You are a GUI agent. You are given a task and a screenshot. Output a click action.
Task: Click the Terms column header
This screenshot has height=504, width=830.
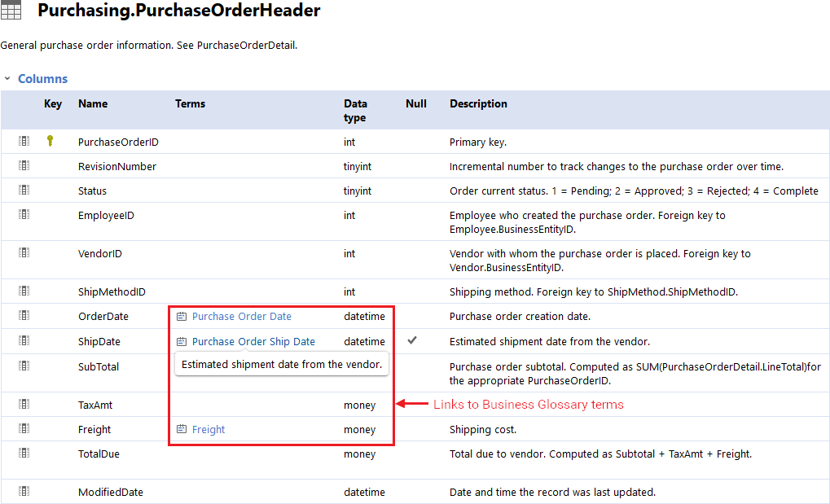tap(190, 104)
